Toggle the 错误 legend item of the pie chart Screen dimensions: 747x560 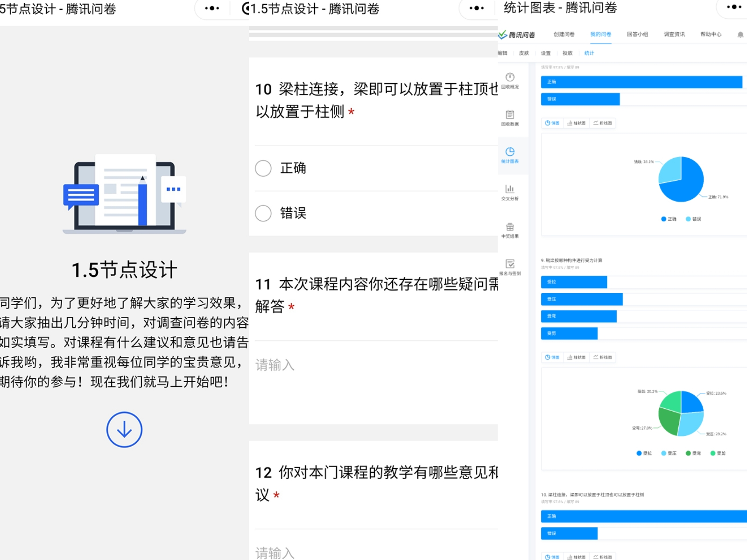693,219
